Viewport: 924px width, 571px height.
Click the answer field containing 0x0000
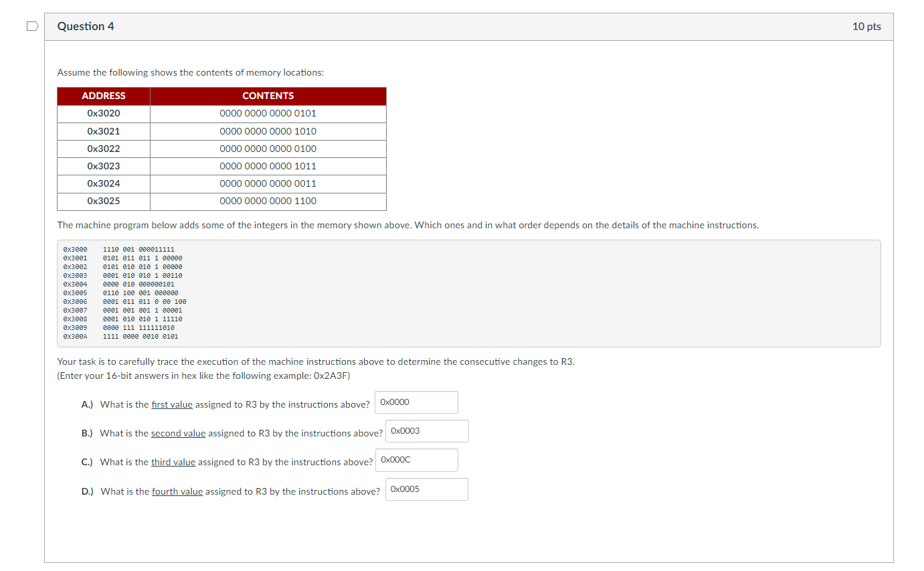coord(416,402)
